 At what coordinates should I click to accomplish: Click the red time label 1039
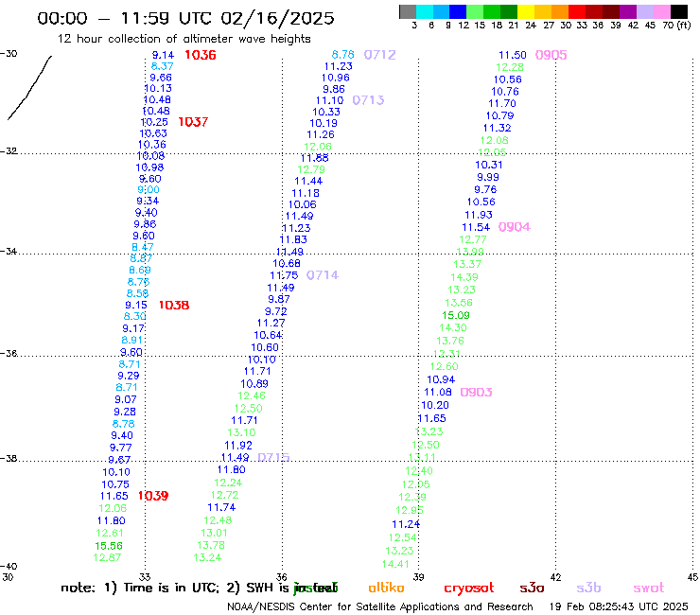click(x=153, y=496)
